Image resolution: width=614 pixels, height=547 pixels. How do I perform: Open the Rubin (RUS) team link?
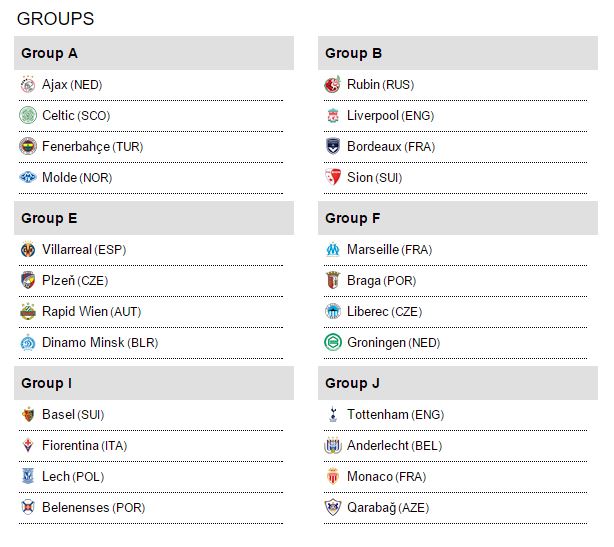[x=379, y=85]
